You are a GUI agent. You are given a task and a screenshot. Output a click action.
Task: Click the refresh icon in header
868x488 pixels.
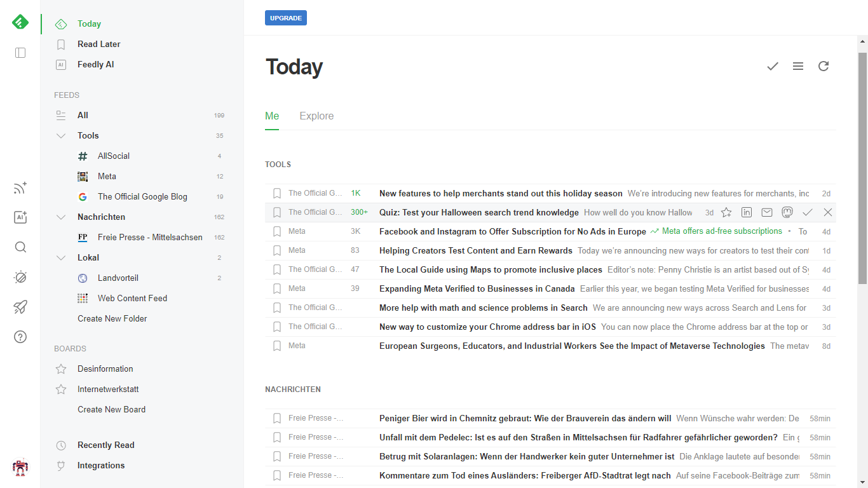824,66
